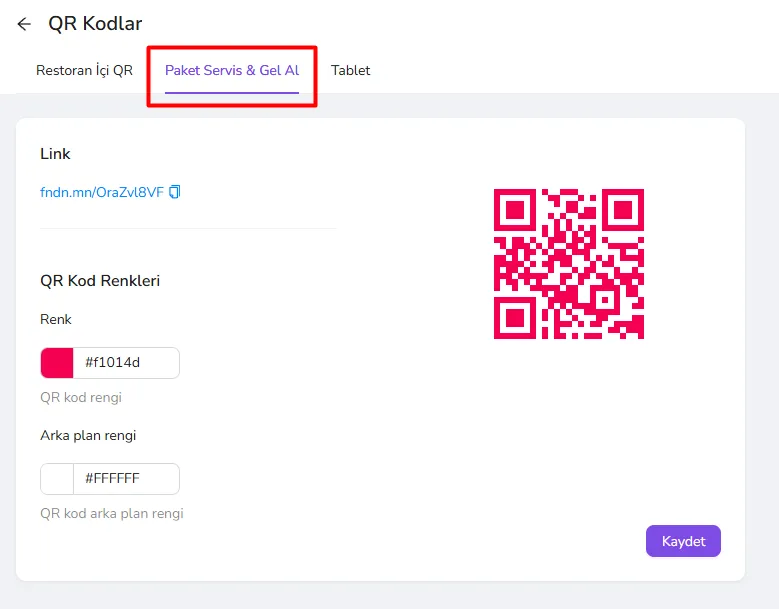This screenshot has width=779, height=609.
Task: Switch to the Restoran İçi QR tab
Action: point(84,71)
